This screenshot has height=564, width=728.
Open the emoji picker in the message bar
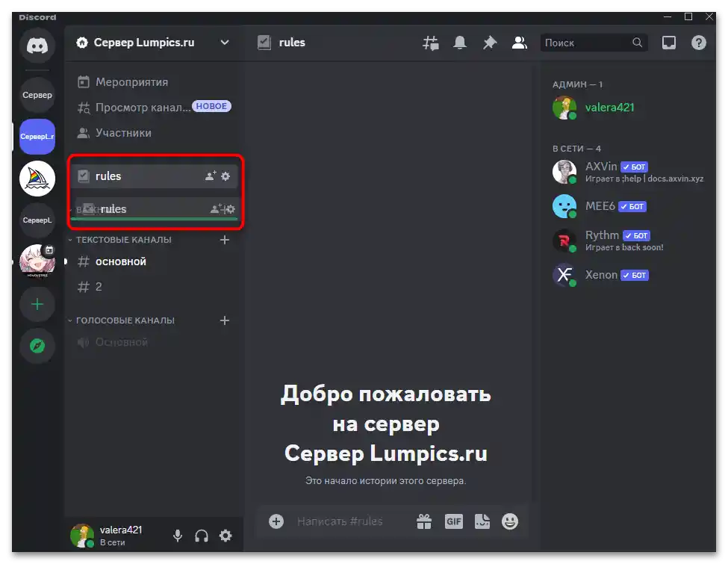pyautogui.click(x=509, y=521)
